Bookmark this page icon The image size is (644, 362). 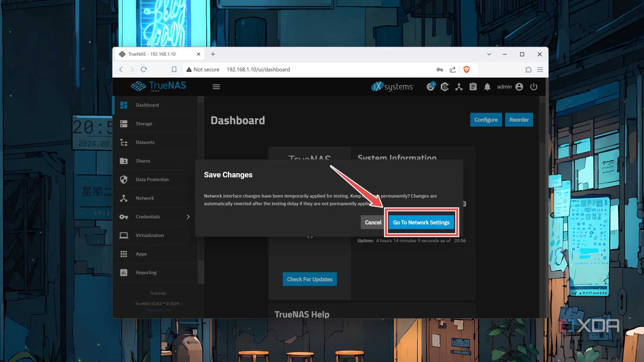[174, 69]
